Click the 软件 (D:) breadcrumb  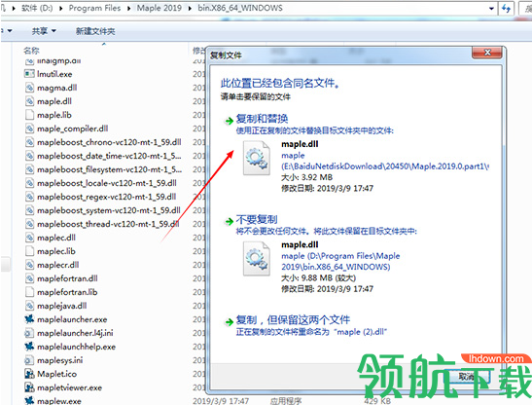(x=37, y=8)
